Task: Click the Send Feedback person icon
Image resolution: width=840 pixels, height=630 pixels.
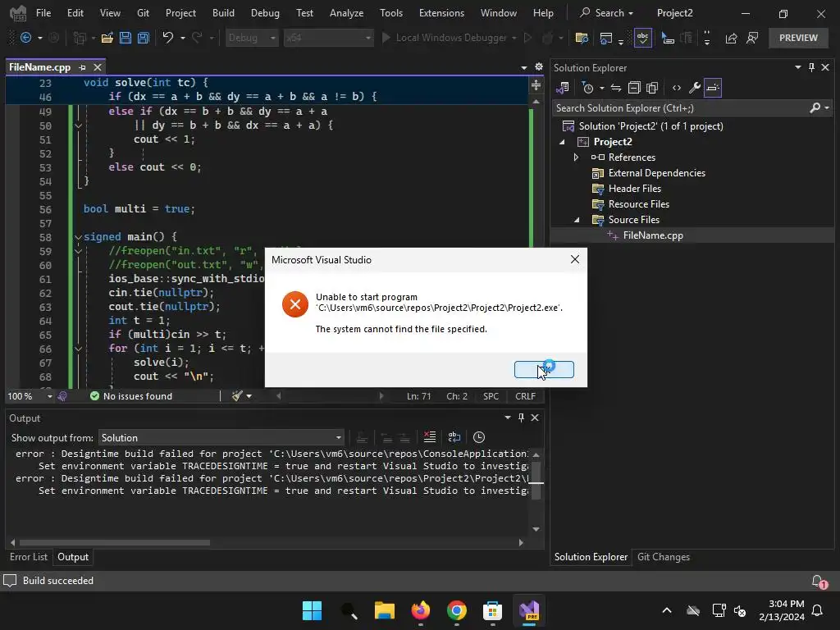Action: coord(752,38)
